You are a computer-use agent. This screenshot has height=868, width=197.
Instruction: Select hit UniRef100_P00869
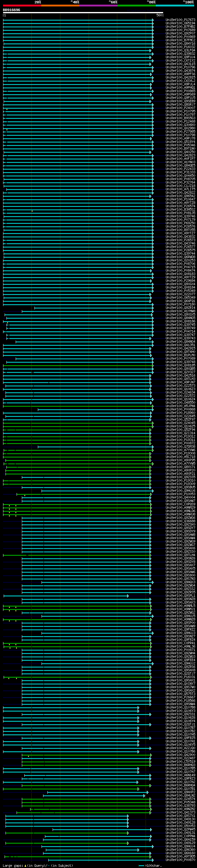tap(180, 37)
